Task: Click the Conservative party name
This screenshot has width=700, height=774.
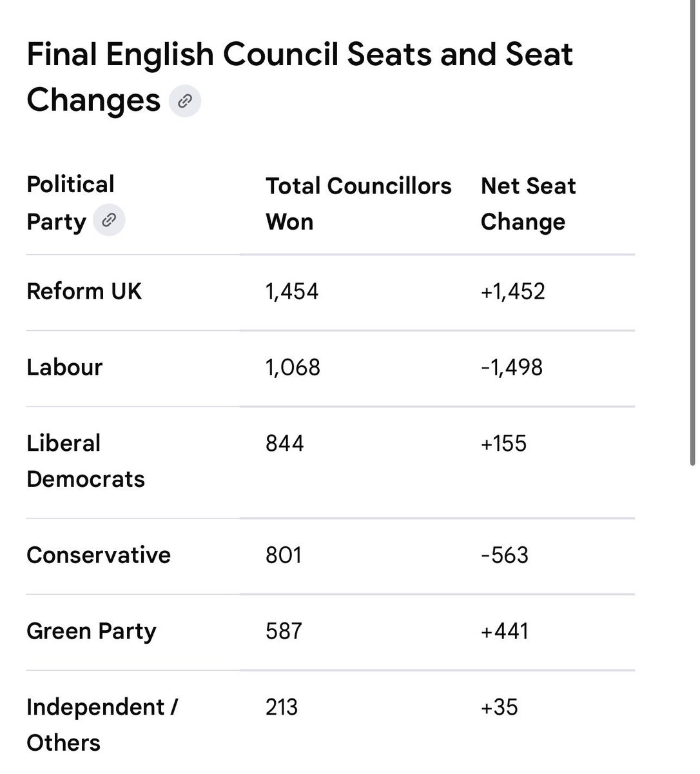Action: (x=99, y=555)
